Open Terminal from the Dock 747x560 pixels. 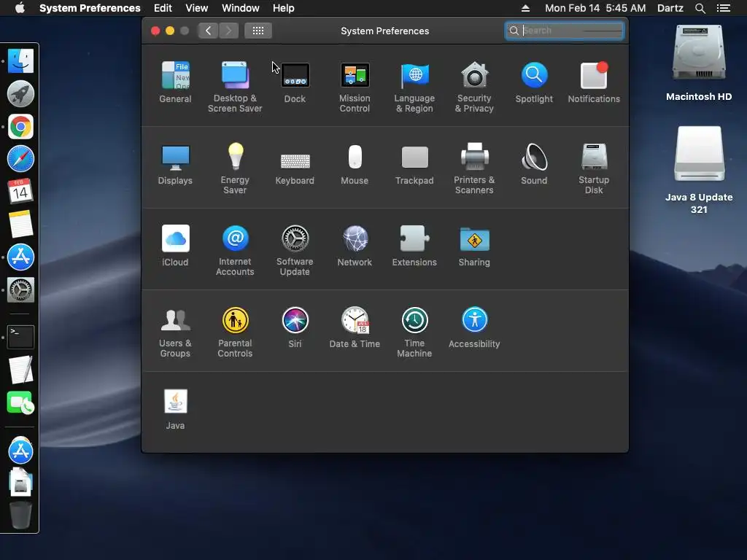tap(20, 337)
